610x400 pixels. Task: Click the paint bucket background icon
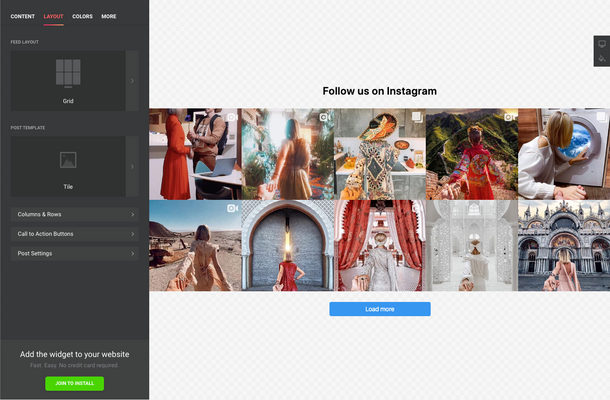coord(602,59)
